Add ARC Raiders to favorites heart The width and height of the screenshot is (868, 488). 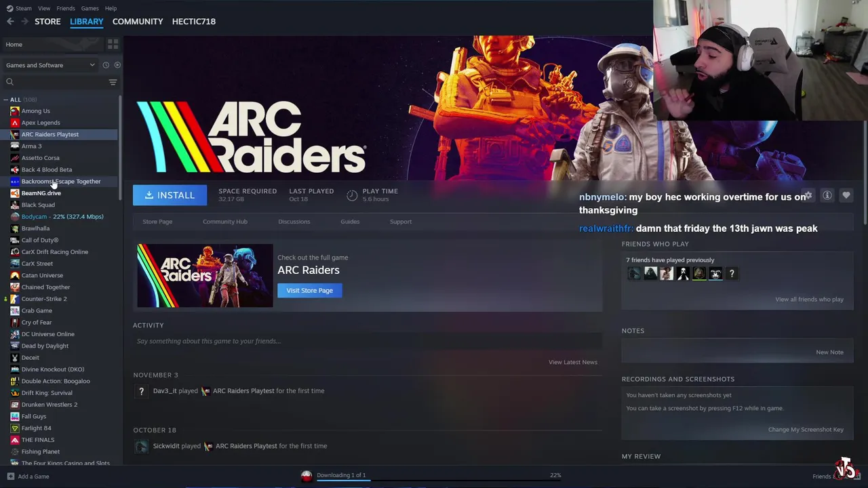[846, 195]
